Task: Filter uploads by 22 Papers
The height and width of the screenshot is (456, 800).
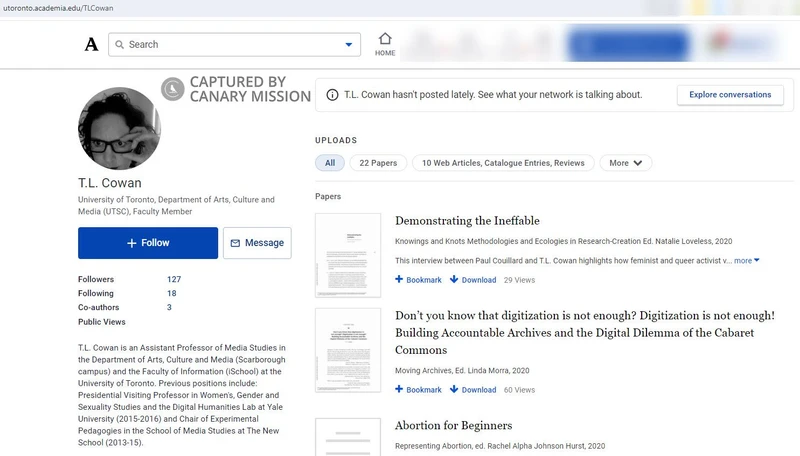Action: click(x=378, y=163)
